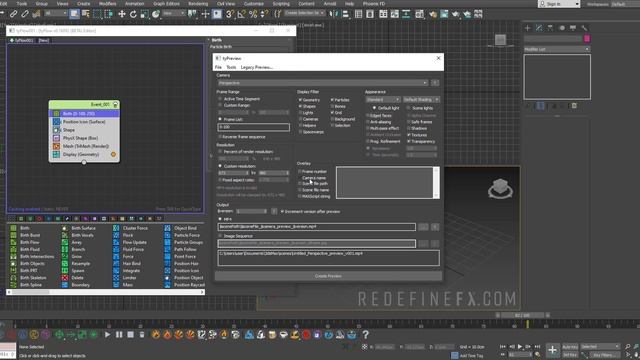The image size is (640, 360).
Task: Open the Graph Editors menu
Action: [166, 4]
